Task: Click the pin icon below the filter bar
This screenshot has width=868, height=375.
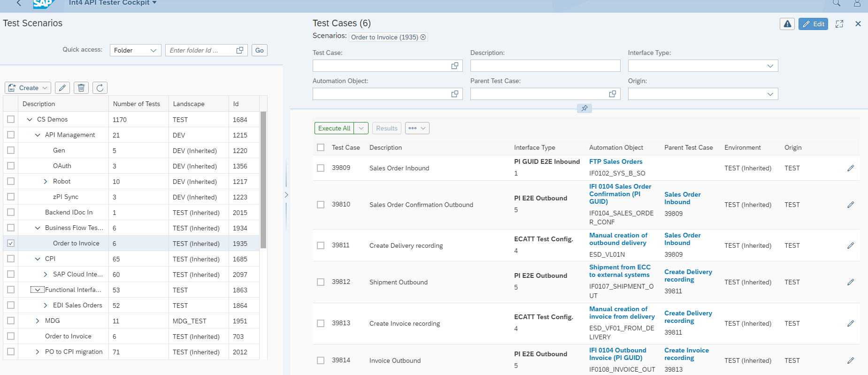Action: pos(584,108)
